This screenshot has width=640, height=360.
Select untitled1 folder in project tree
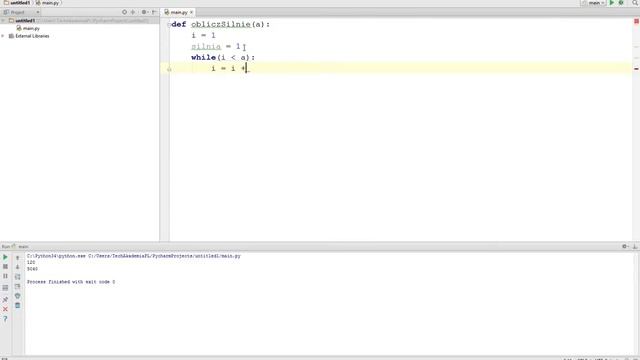[x=25, y=20]
